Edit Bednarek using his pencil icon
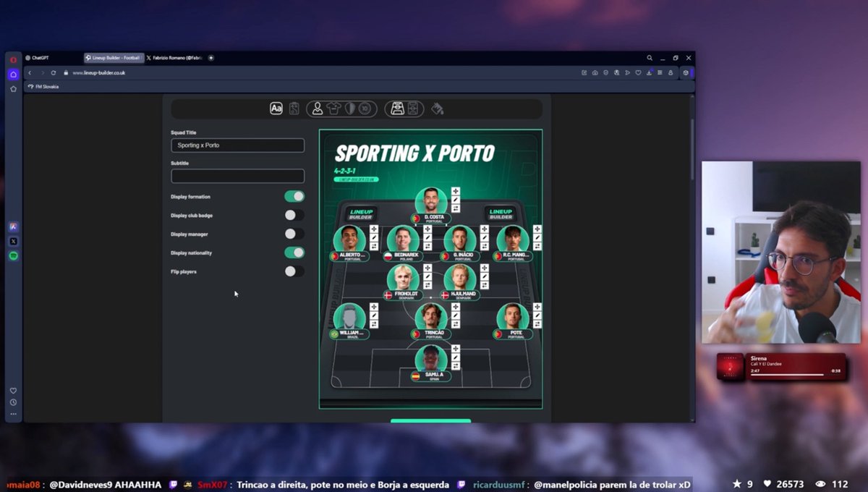Image resolution: width=868 pixels, height=492 pixels. [x=427, y=237]
